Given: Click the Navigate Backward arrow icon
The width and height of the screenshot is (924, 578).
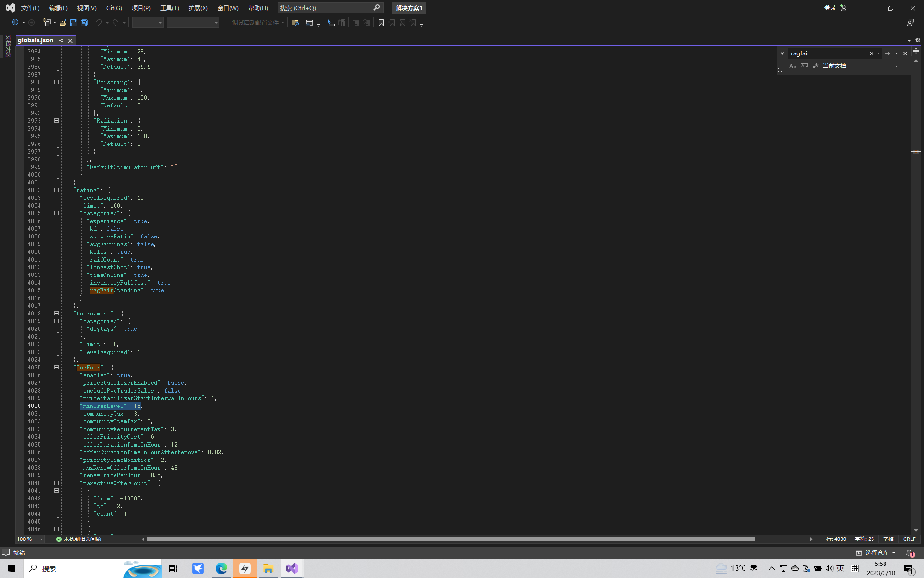Looking at the screenshot, I should (x=15, y=23).
